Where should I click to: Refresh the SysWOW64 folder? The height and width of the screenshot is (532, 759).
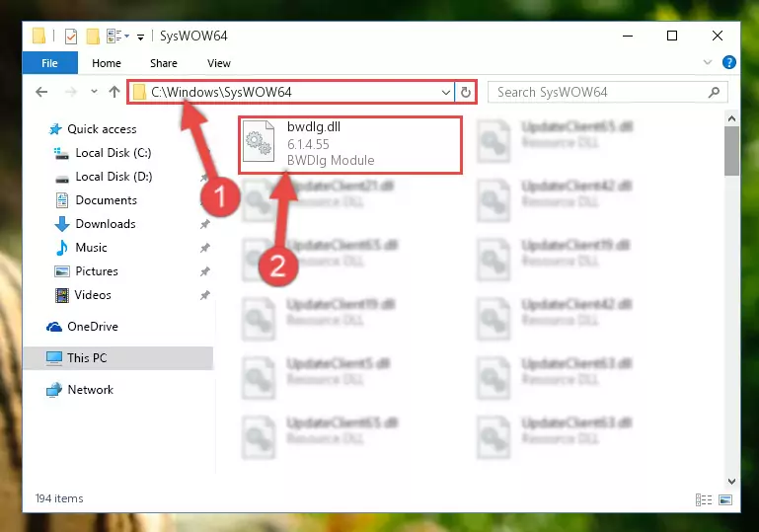click(465, 92)
